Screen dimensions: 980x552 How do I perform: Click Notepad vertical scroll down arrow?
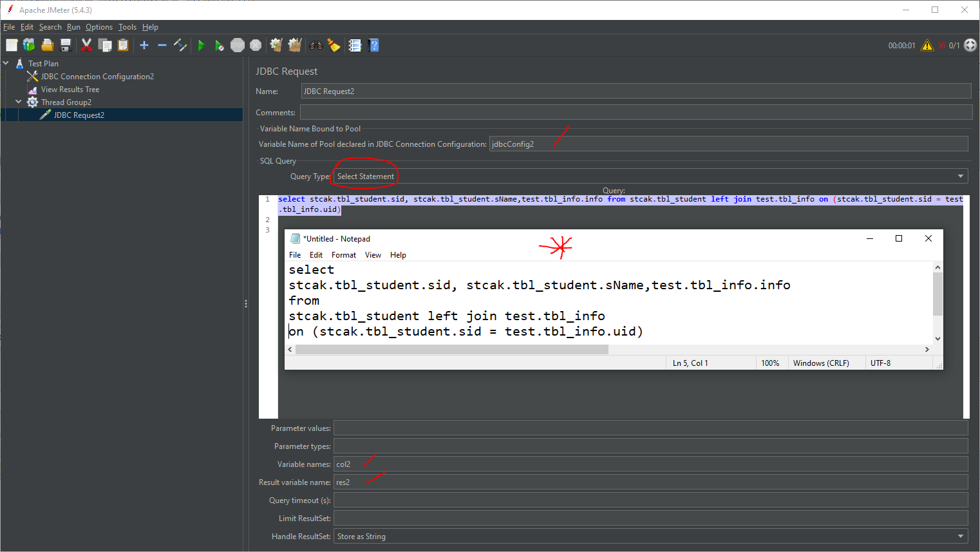938,339
